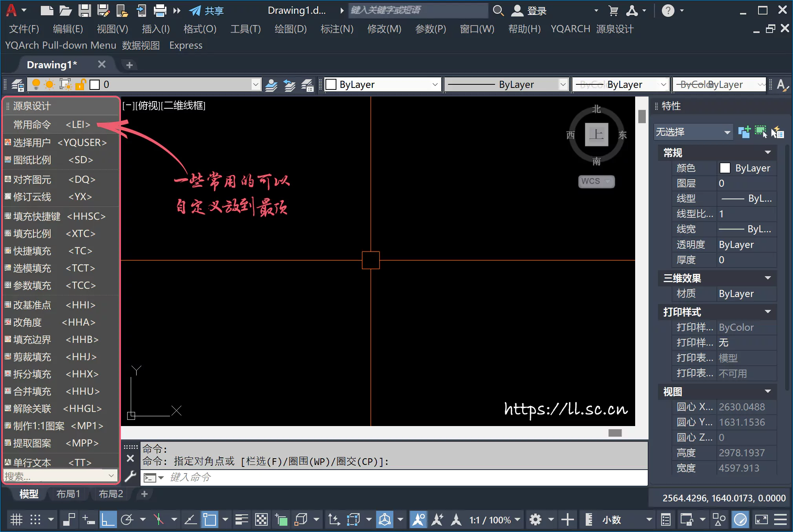
Task: Click the Isolate Objects icon
Action: [x=719, y=520]
